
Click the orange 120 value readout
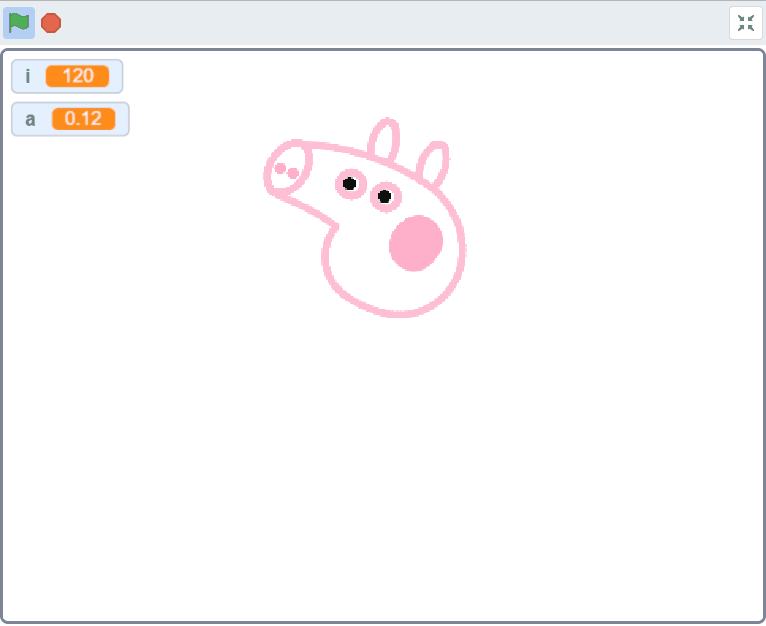[x=77, y=76]
